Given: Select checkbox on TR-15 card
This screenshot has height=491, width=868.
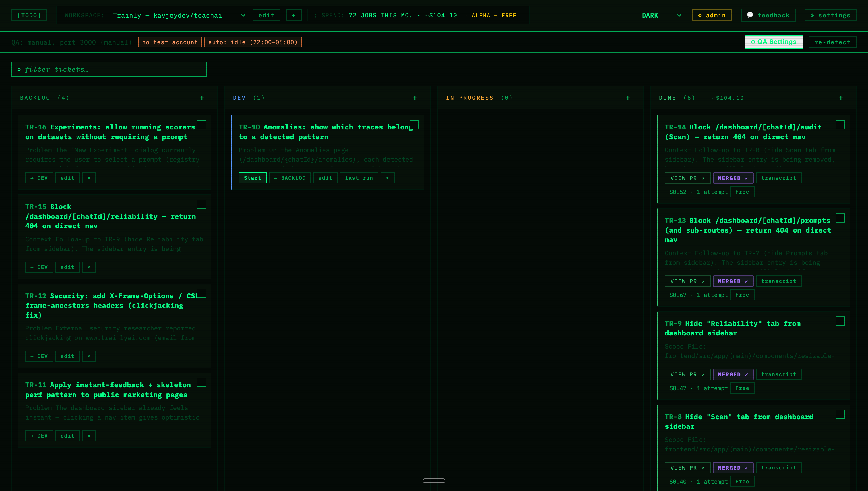Looking at the screenshot, I should 201,204.
